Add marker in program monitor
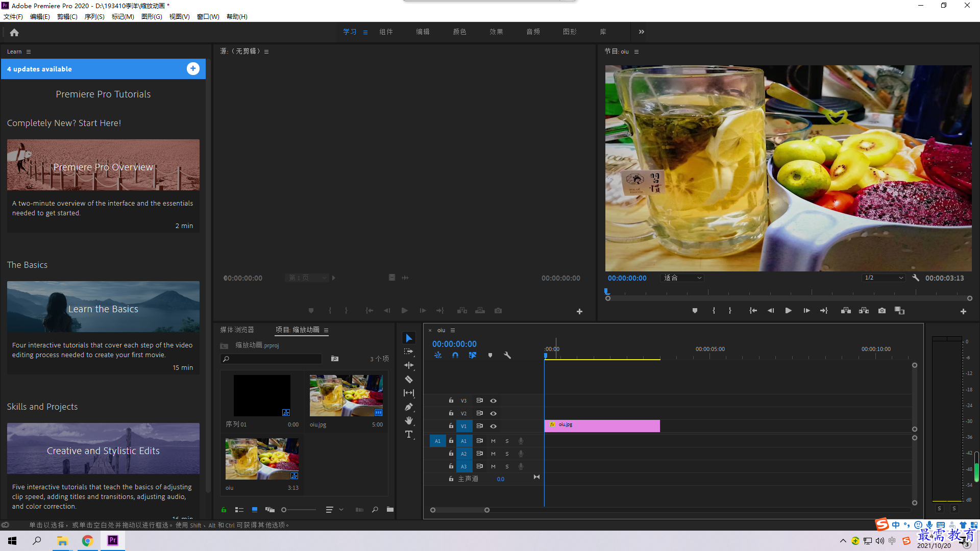The width and height of the screenshot is (980, 551). [695, 311]
